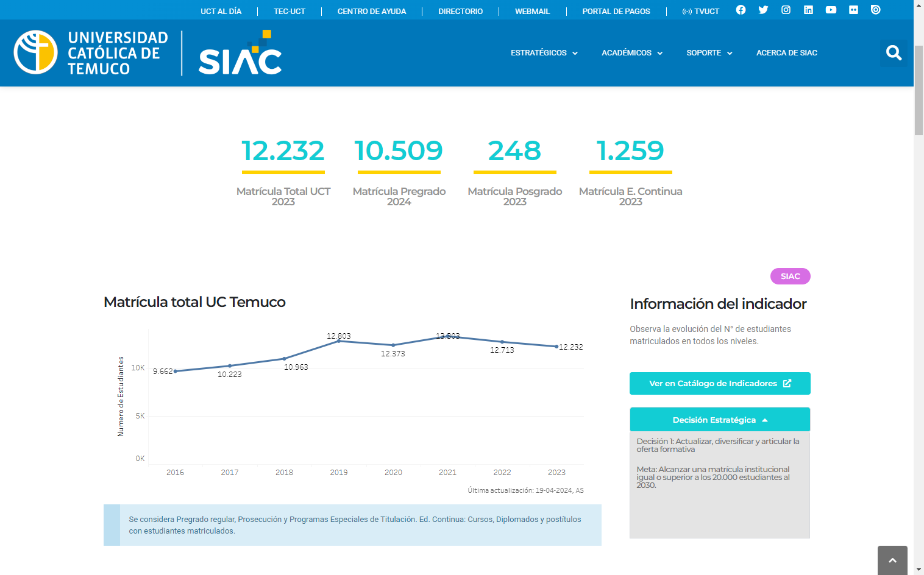924x575 pixels.
Task: Click the SIAC pink tag
Action: [790, 276]
